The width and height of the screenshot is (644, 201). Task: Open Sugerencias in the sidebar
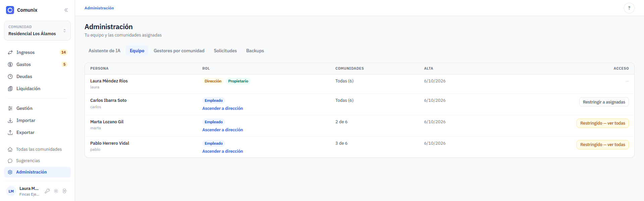click(37, 161)
